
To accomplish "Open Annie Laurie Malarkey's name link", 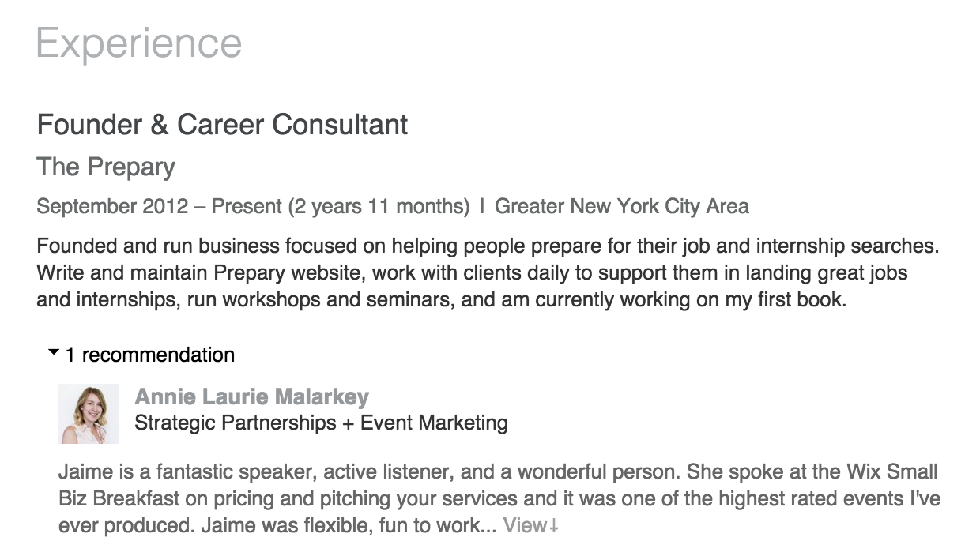I will [251, 396].
